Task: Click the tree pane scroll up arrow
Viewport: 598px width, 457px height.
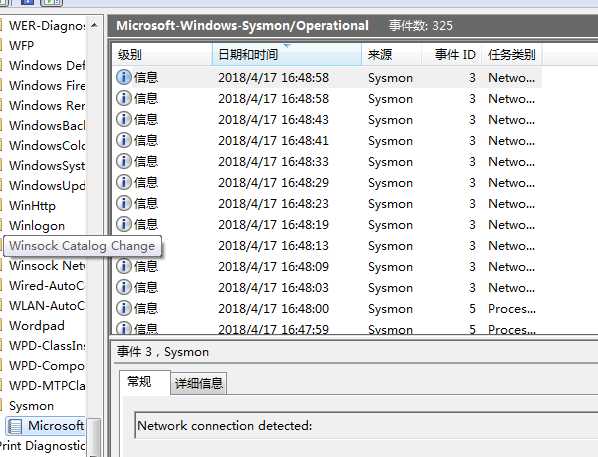Action: (x=94, y=25)
